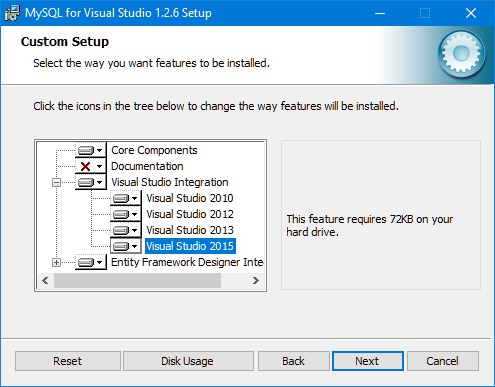Close the setup window with the X
495x387 pixels.
pyautogui.click(x=471, y=13)
